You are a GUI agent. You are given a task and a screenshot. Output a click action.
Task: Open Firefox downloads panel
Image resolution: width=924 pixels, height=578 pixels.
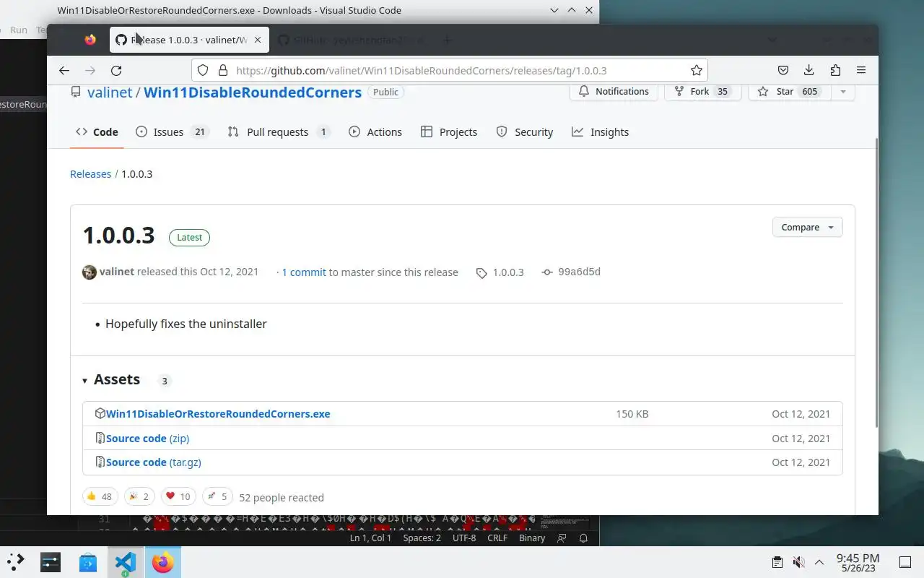pos(808,70)
